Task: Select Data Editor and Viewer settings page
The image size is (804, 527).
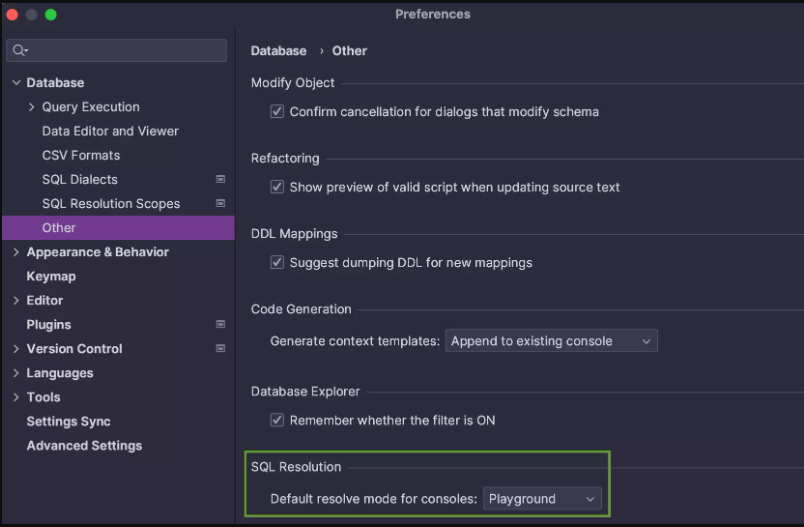Action: [110, 131]
